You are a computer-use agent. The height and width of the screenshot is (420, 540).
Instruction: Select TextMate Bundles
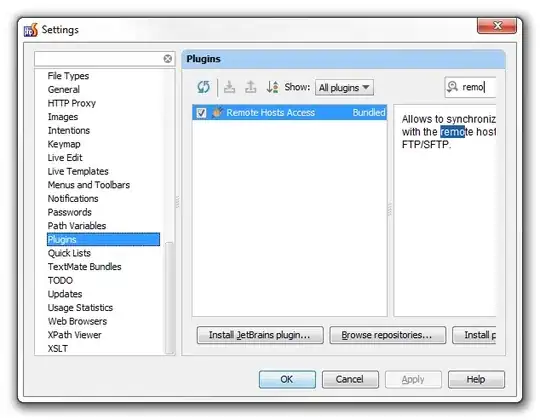(x=84, y=267)
